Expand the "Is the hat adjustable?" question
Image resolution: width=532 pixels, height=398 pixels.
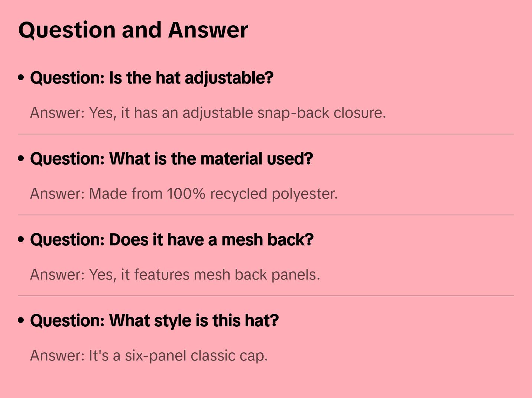point(152,78)
